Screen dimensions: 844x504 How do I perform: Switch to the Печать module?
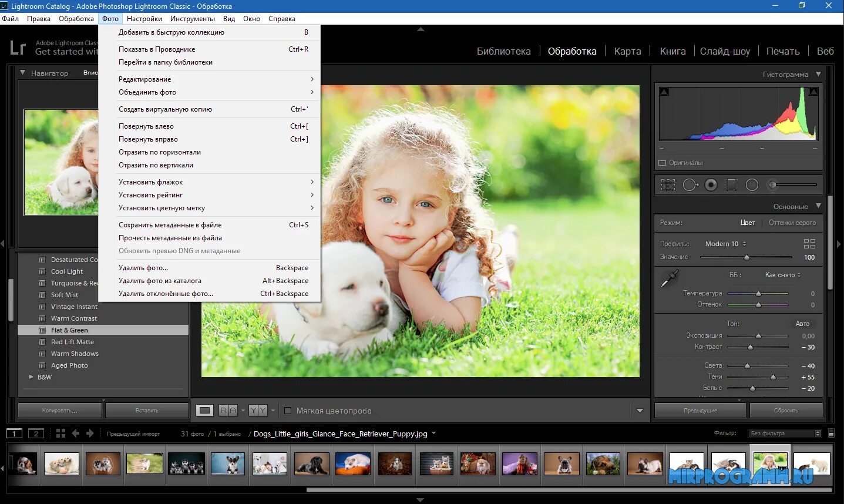click(x=783, y=51)
